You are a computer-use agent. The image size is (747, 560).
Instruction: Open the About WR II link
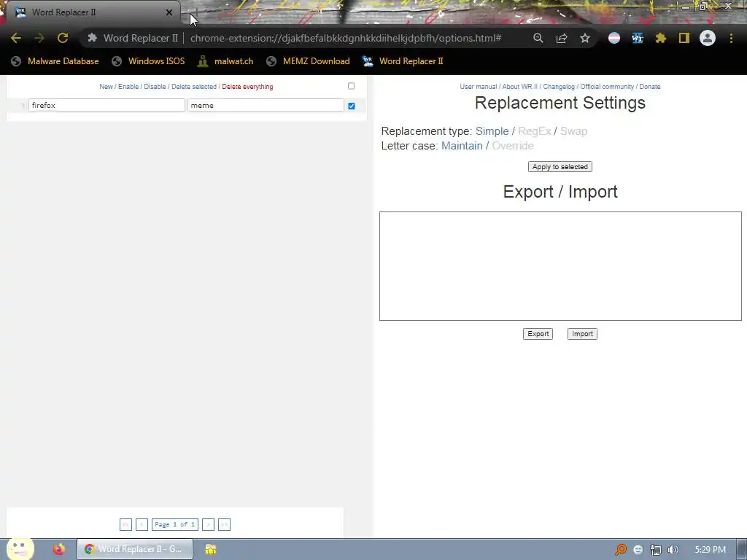[519, 87]
